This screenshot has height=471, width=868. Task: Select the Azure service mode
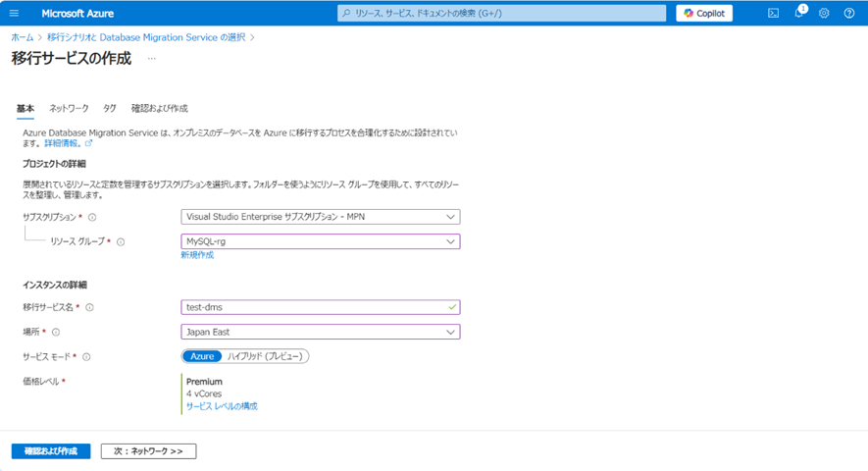point(201,356)
